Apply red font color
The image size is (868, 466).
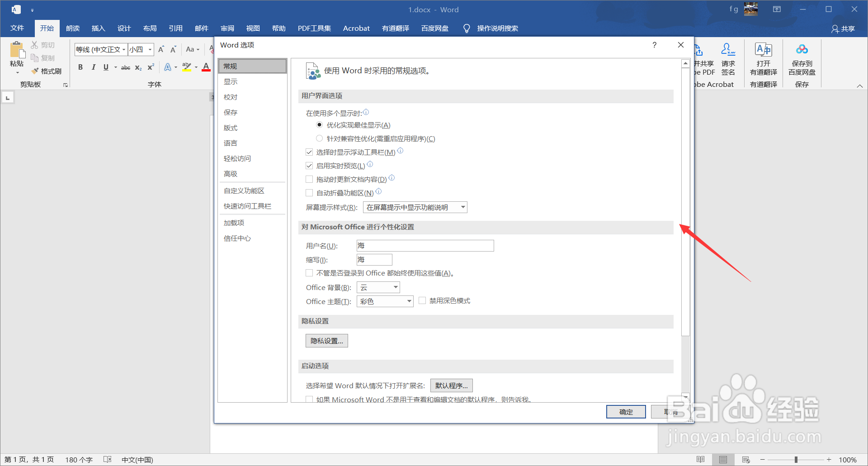pos(206,67)
